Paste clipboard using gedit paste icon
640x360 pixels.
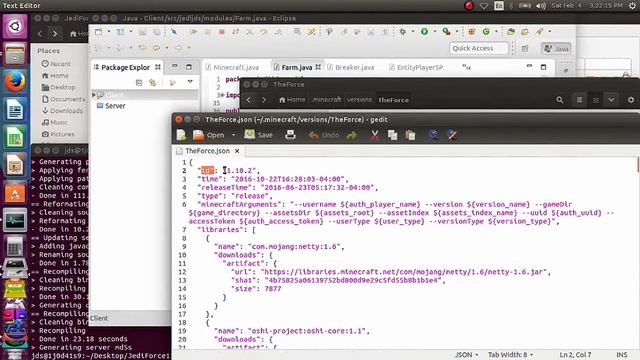coord(410,135)
